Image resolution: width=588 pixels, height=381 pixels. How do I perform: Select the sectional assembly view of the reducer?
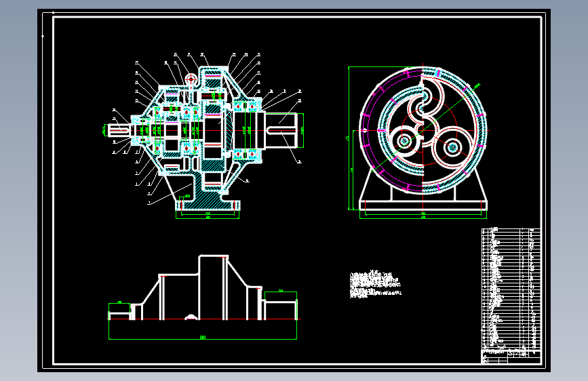click(x=203, y=136)
